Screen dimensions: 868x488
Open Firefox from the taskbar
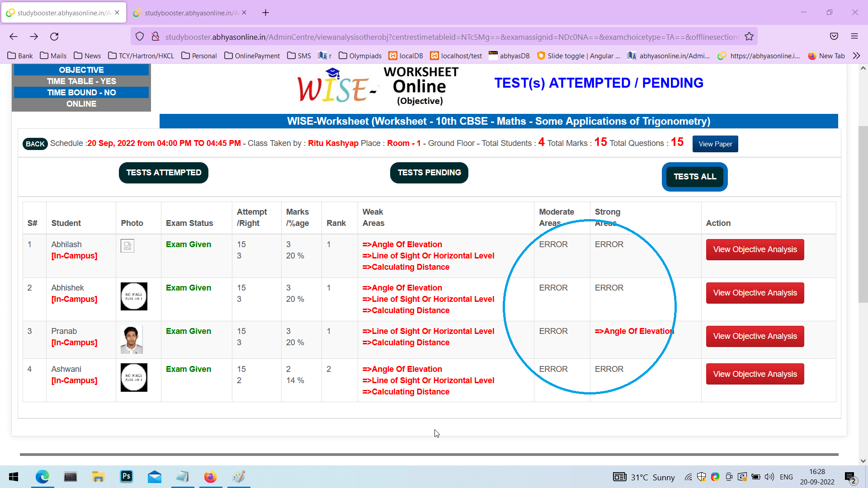coord(210,477)
